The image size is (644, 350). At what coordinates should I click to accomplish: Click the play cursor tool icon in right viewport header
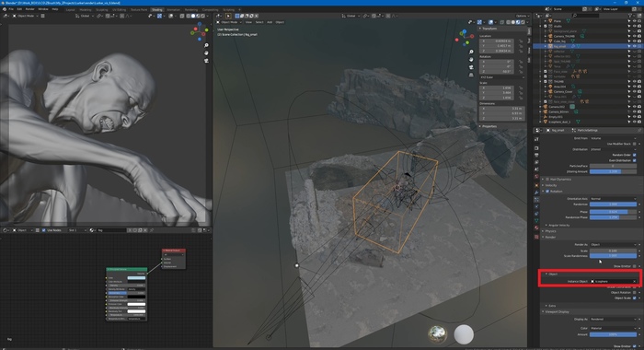pos(228,16)
